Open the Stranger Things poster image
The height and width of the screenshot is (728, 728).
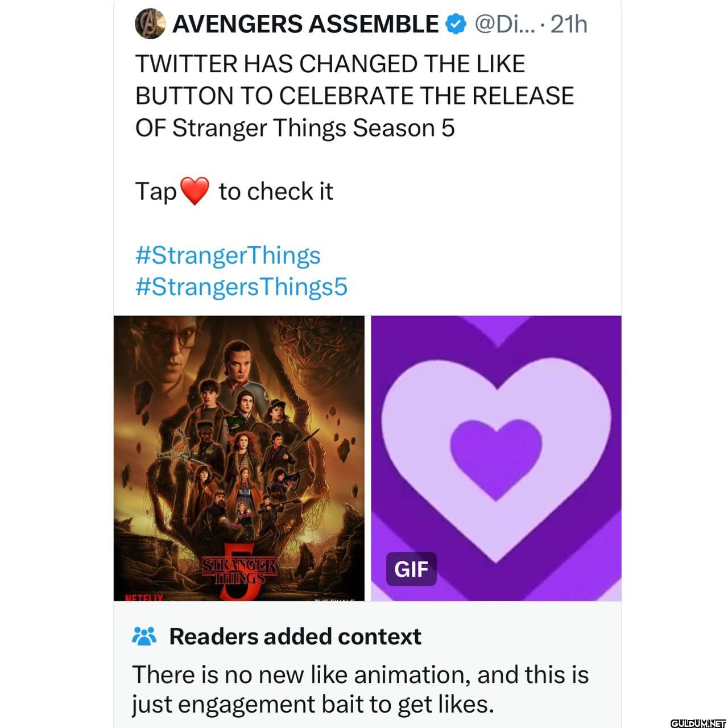(x=239, y=458)
